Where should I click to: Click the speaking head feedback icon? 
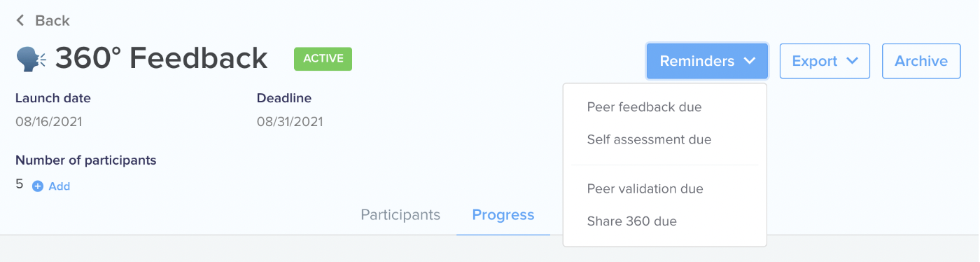click(x=31, y=59)
